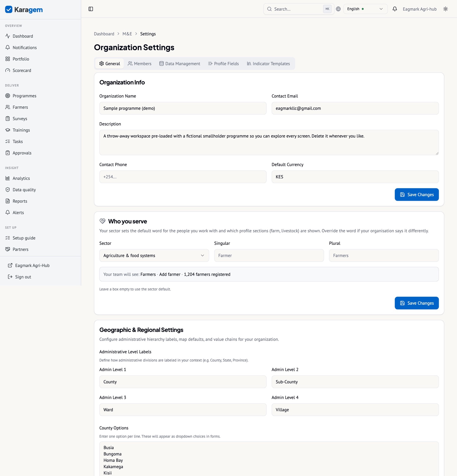Click the Analytics bar chart icon
The image size is (457, 476).
click(8, 178)
